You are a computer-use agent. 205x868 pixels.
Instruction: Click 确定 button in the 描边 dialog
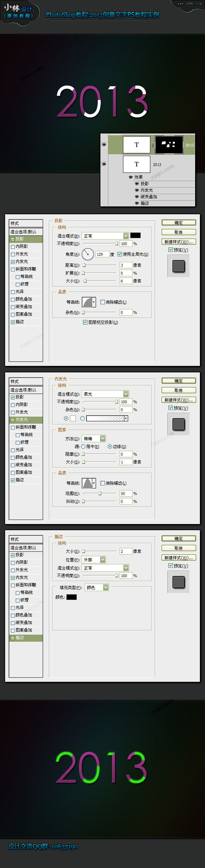[x=179, y=538]
